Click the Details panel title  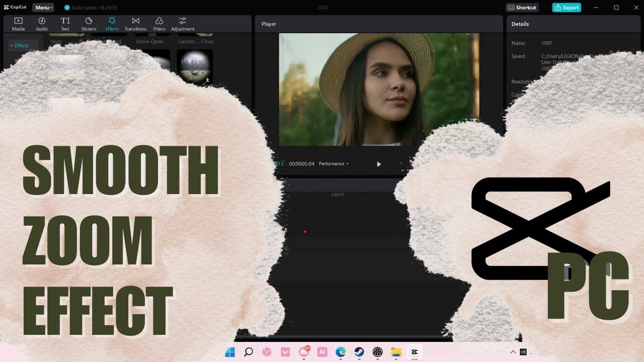[520, 24]
